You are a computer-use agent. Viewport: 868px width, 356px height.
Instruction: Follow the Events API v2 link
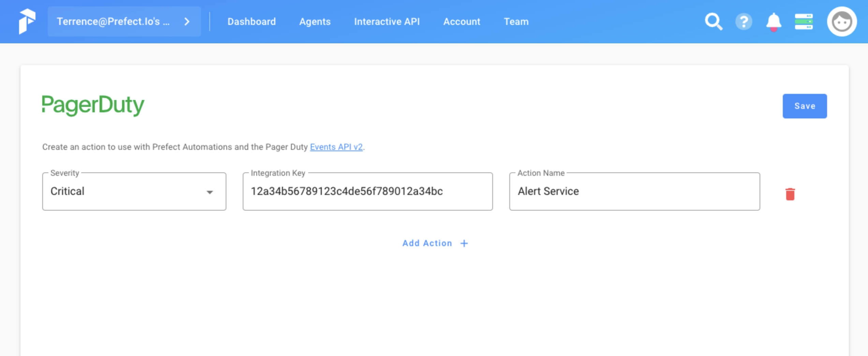(336, 147)
